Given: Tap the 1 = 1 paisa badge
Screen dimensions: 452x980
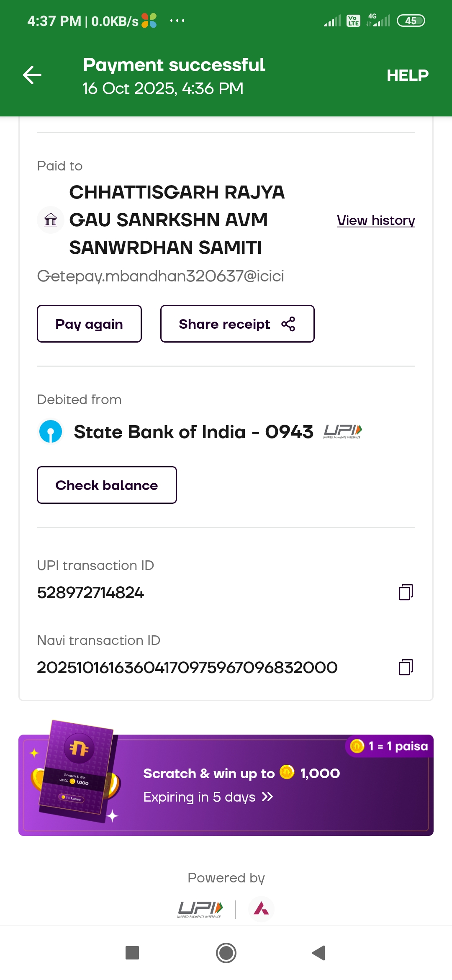Looking at the screenshot, I should pos(390,746).
